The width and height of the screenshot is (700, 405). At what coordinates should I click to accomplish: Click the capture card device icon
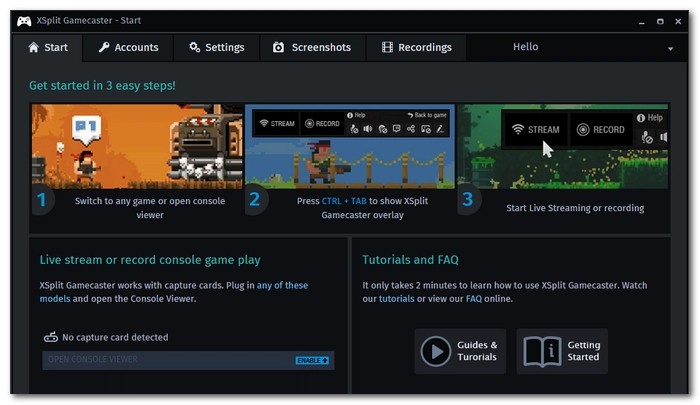(x=50, y=337)
